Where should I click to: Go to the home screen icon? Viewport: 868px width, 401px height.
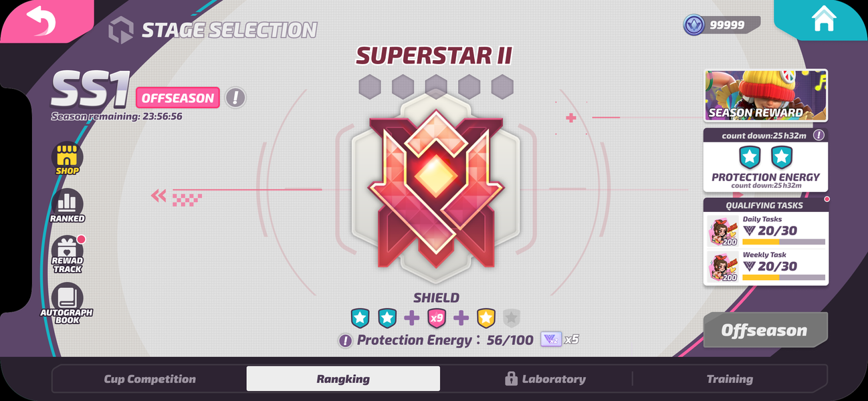tap(824, 19)
